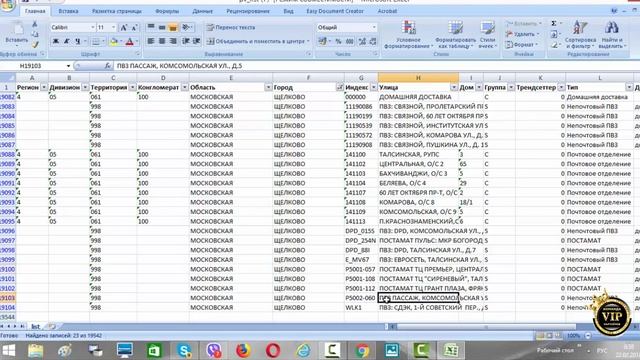Click the Format Painter brush icon

click(35, 44)
